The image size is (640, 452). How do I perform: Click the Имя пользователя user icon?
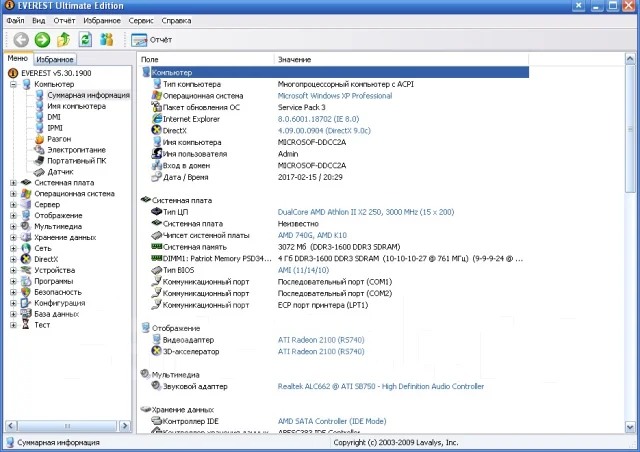(x=157, y=154)
